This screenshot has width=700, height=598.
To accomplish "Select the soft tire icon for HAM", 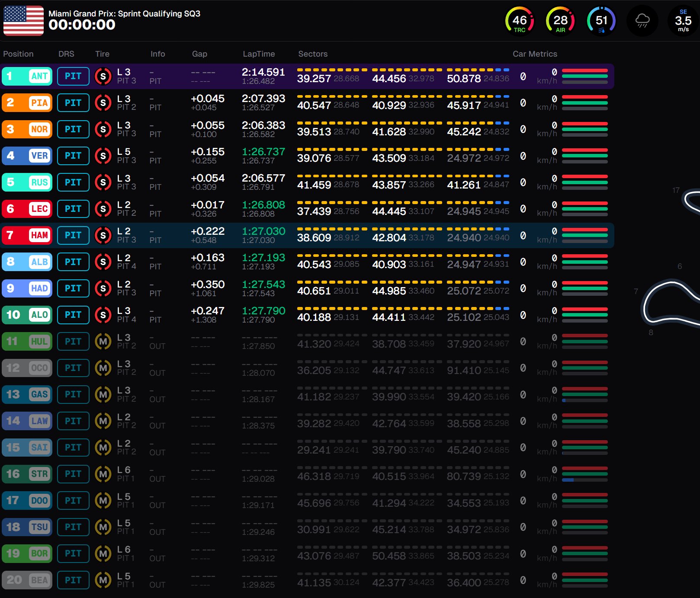I will 103,235.
